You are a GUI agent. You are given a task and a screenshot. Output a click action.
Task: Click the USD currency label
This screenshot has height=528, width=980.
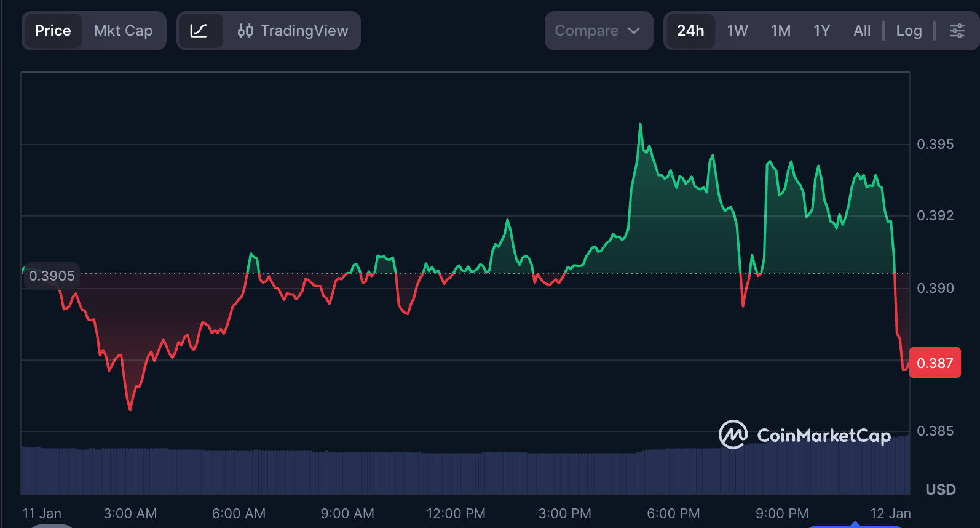tap(941, 490)
